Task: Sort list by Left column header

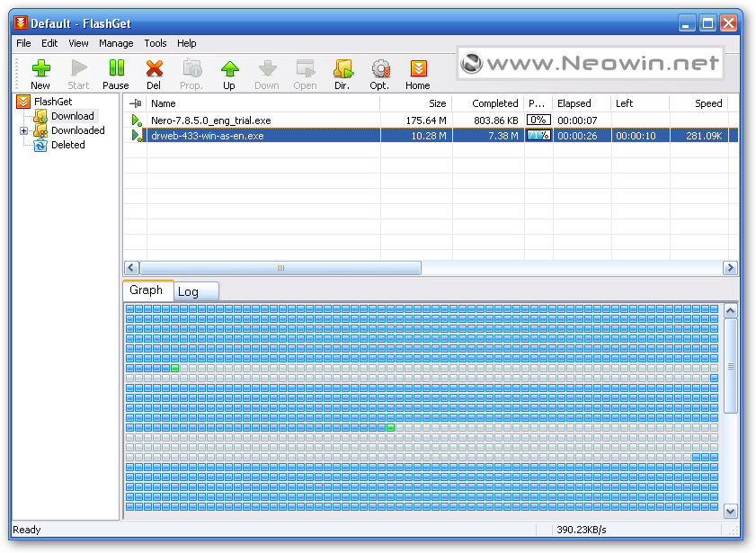Action: click(x=641, y=103)
